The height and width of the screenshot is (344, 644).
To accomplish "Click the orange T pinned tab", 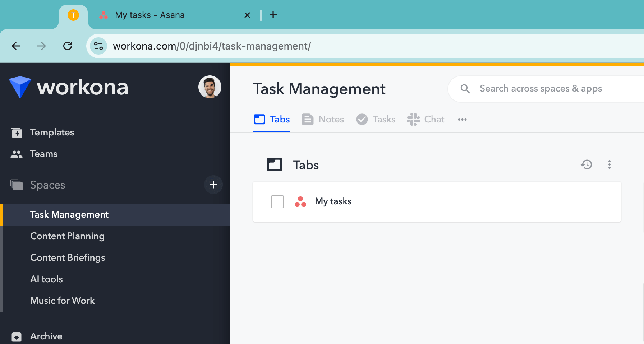I will [73, 15].
